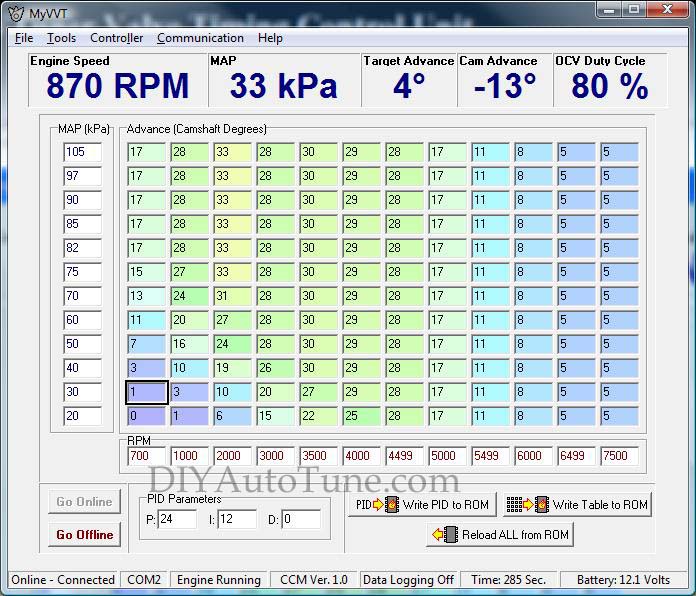Open the Help menu
This screenshot has height=596, width=696.
point(270,38)
